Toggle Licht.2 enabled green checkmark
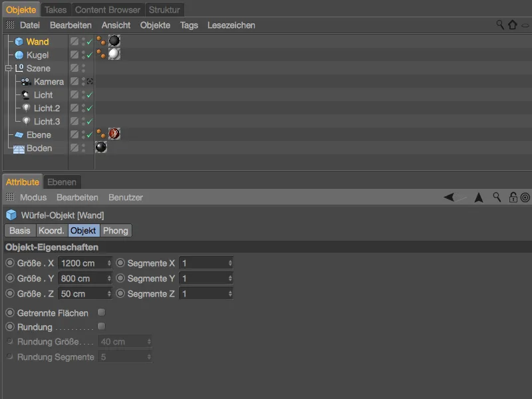The height and width of the screenshot is (399, 532). (x=90, y=108)
